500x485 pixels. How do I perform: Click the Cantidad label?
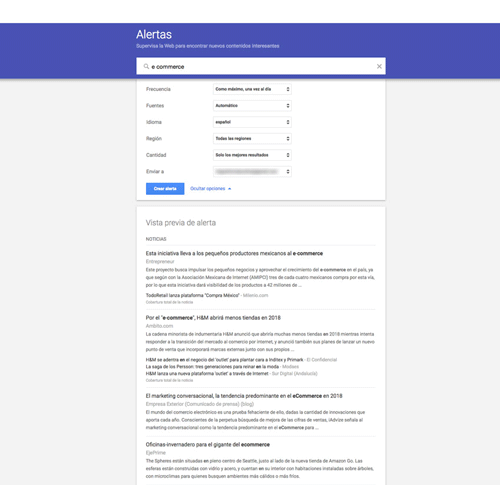[x=156, y=155]
